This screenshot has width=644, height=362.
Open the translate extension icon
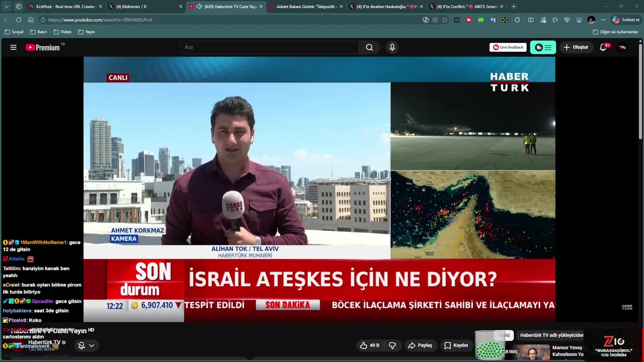493,20
